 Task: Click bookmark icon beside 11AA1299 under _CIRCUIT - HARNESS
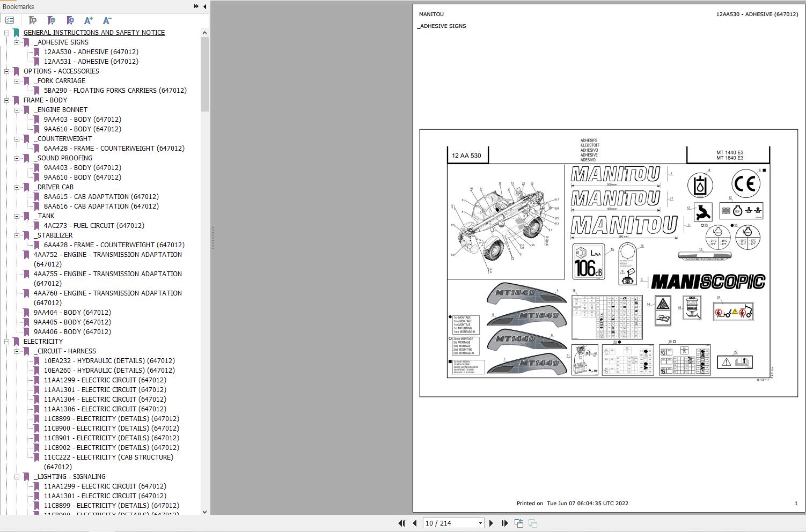click(x=36, y=380)
